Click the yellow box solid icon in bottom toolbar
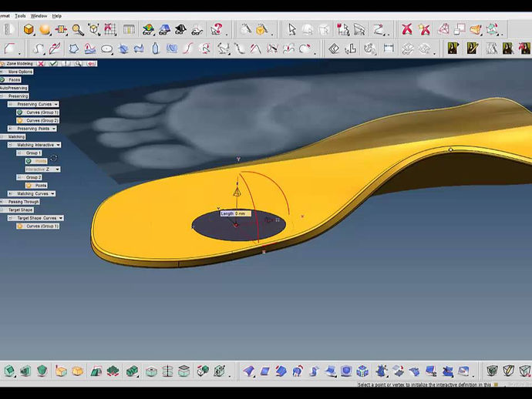This screenshot has height=399, width=532. tap(61, 370)
